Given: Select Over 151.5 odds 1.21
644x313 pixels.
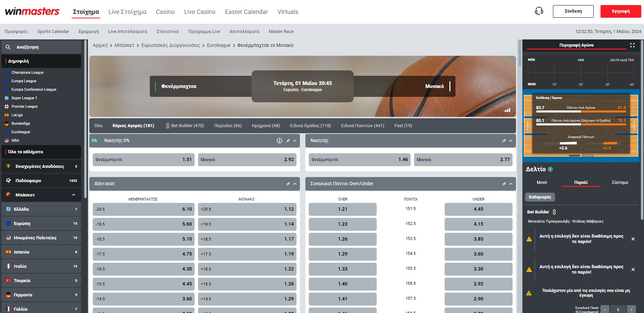Looking at the screenshot, I should pyautogui.click(x=342, y=209).
